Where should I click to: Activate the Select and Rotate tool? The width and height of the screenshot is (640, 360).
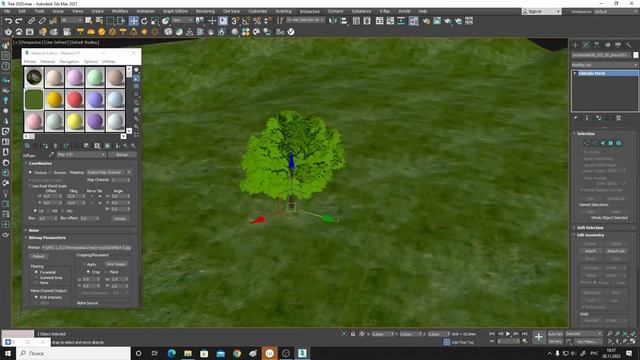click(144, 20)
